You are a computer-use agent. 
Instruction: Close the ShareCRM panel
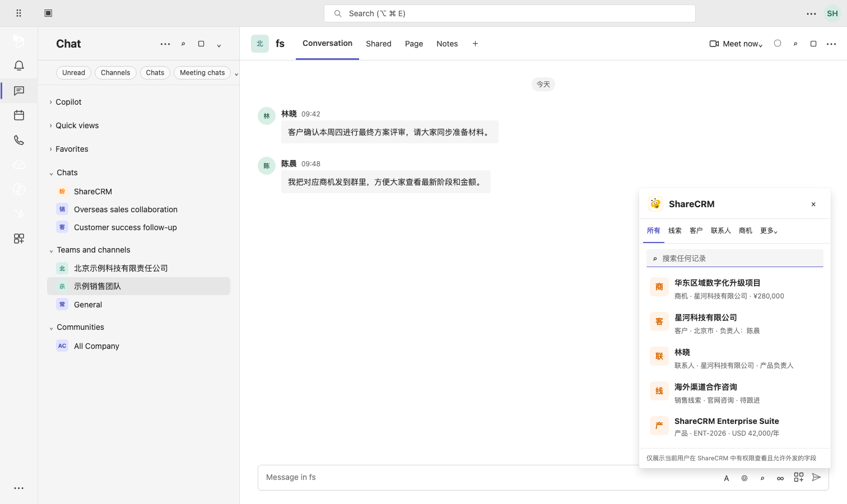pos(813,204)
